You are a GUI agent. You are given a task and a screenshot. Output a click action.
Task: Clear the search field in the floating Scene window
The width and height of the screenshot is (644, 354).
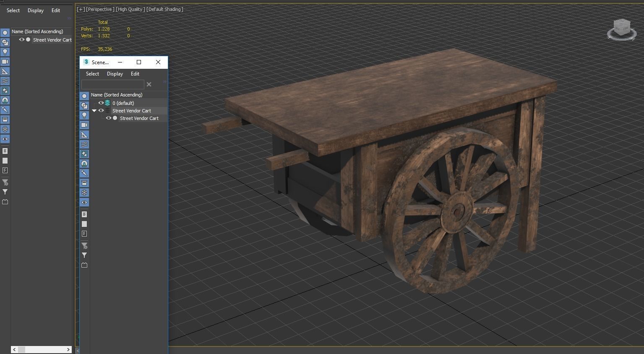coord(149,84)
